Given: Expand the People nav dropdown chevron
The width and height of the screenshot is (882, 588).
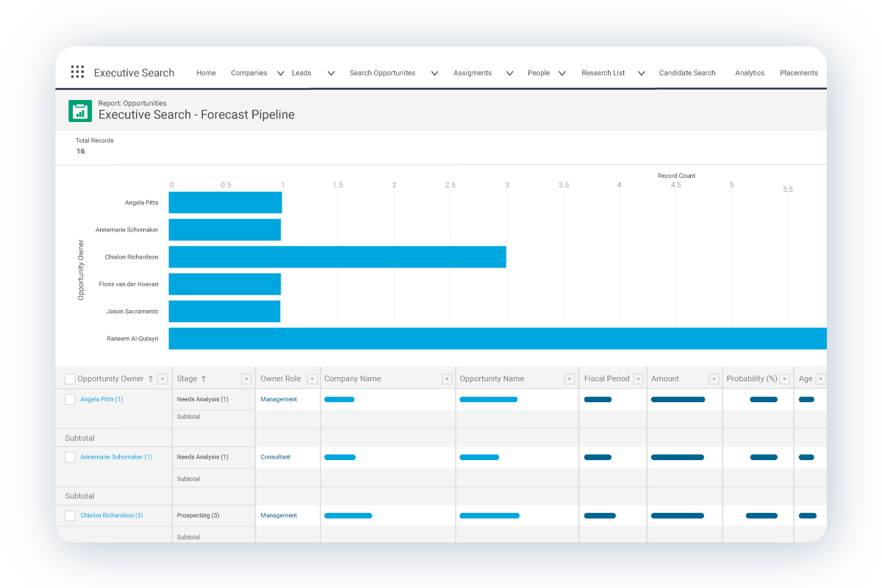Looking at the screenshot, I should pos(562,73).
